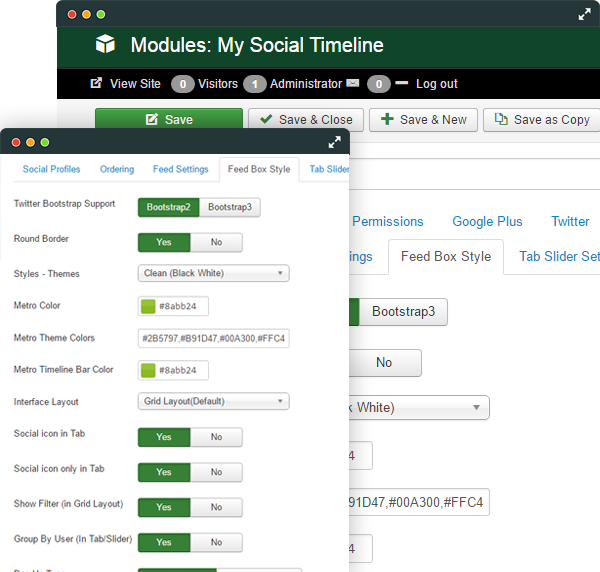
Task: Click Save as Copy button
Action: pos(541,120)
